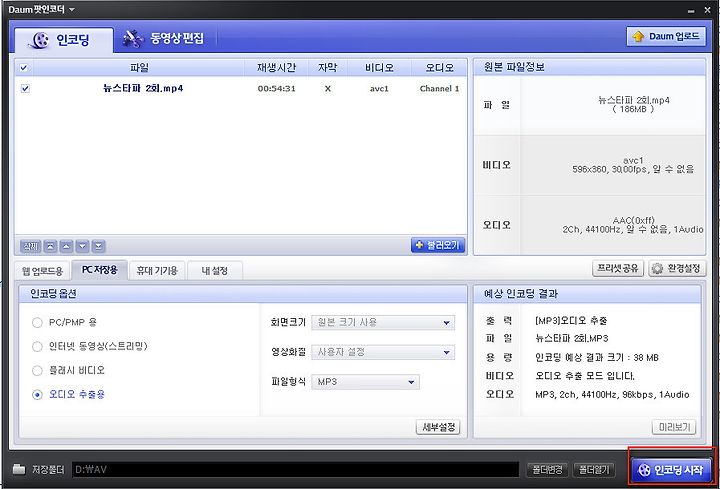Open the Daum 팟인코더 title dropdown arrow
The image size is (720, 489).
click(72, 9)
